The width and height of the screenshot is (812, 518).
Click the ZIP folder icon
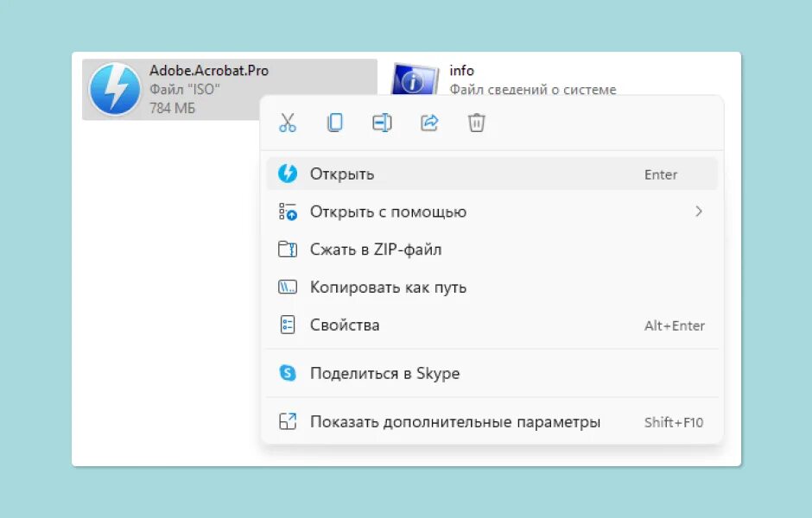pos(288,250)
